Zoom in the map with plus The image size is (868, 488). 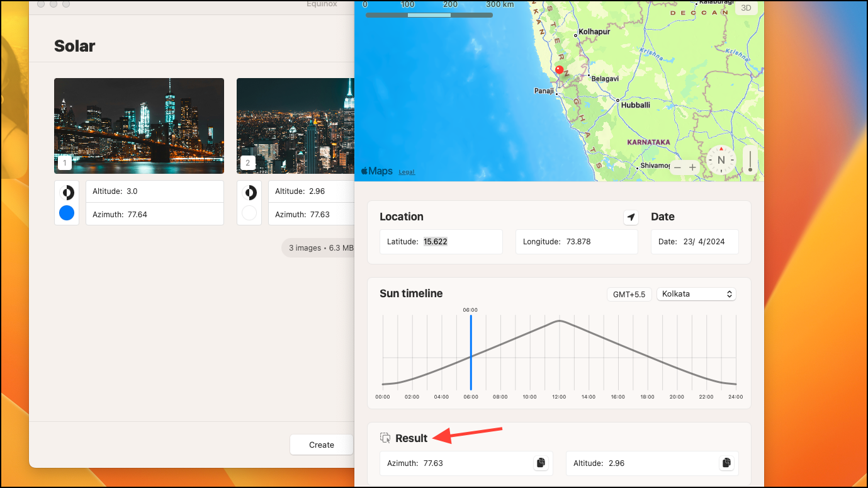click(692, 167)
